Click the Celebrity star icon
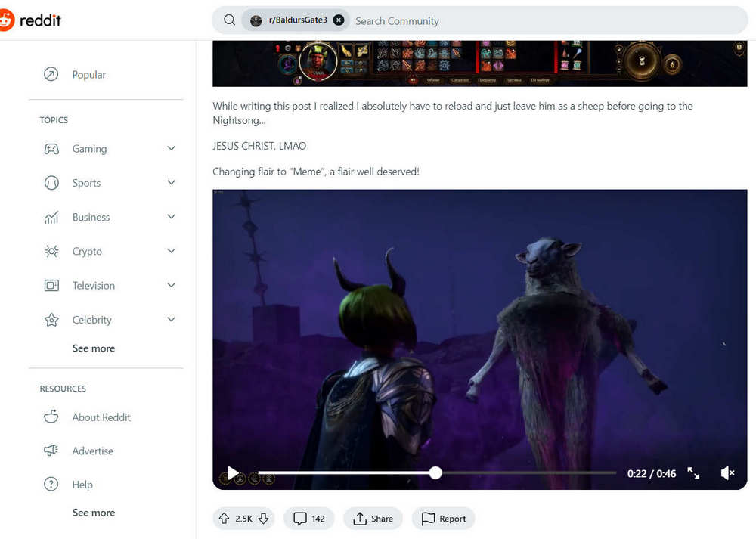756x539 pixels. point(51,320)
